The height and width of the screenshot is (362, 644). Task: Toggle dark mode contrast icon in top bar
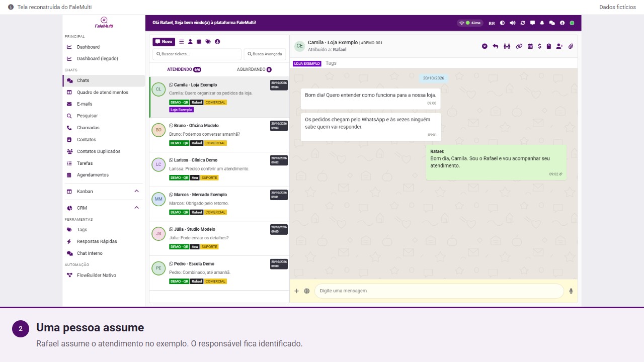pyautogui.click(x=502, y=23)
